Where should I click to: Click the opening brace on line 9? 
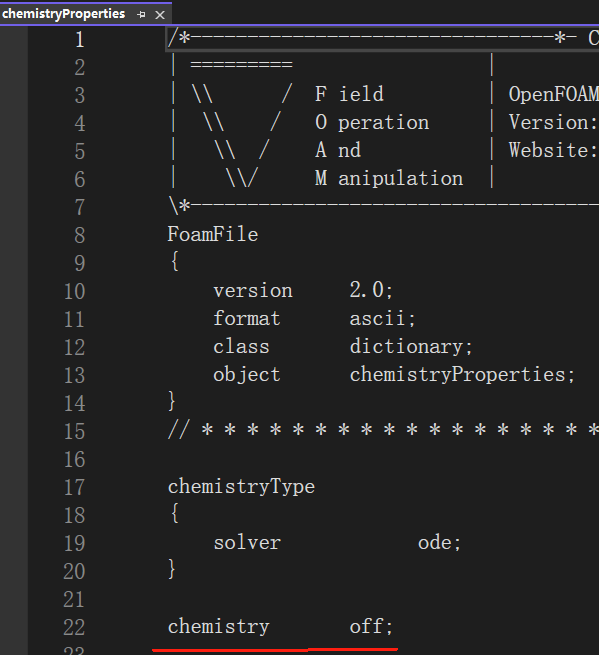175,261
